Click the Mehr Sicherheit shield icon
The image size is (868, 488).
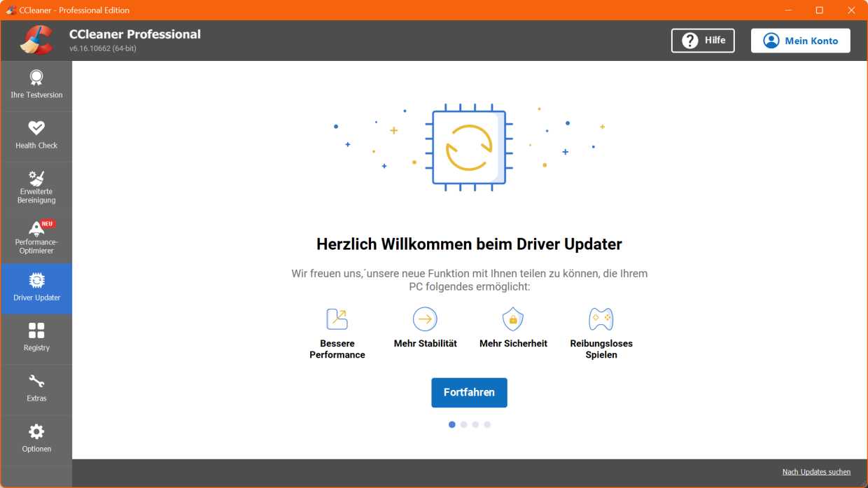click(512, 319)
